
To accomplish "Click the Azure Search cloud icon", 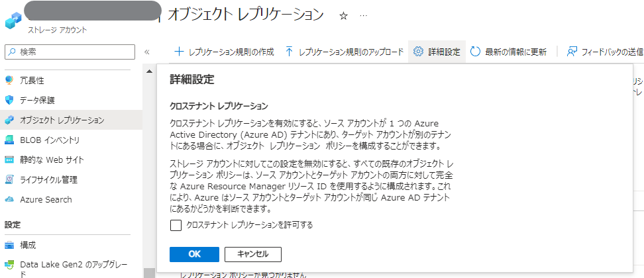I will [9, 200].
